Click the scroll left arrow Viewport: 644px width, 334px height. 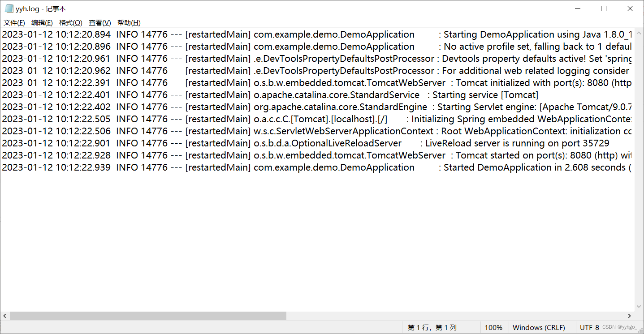pos(4,316)
